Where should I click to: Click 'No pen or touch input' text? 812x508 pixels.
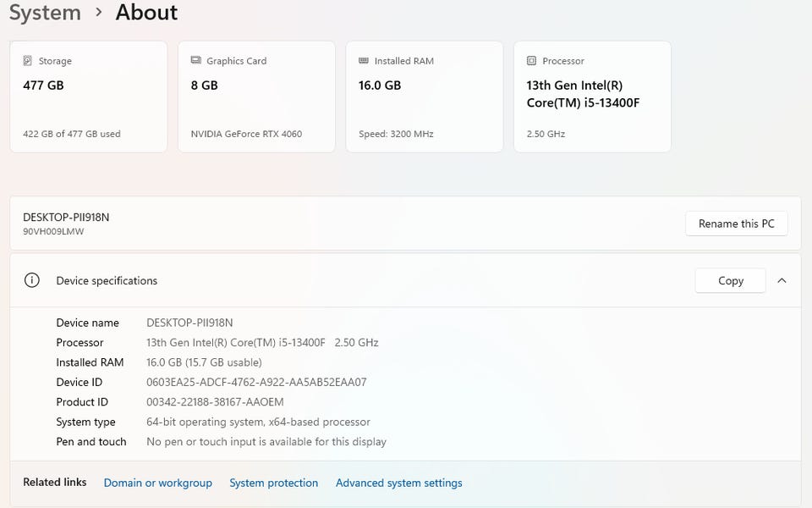point(266,442)
